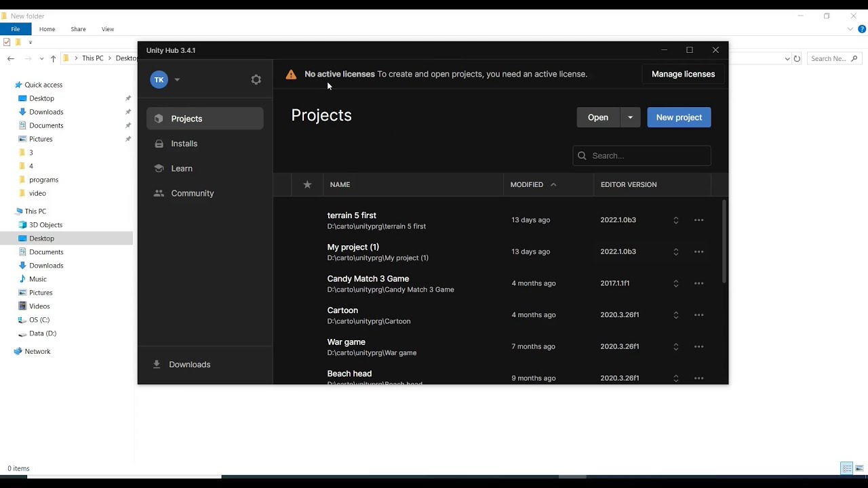Sort projects by the NAME column
868x488 pixels.
click(x=340, y=184)
